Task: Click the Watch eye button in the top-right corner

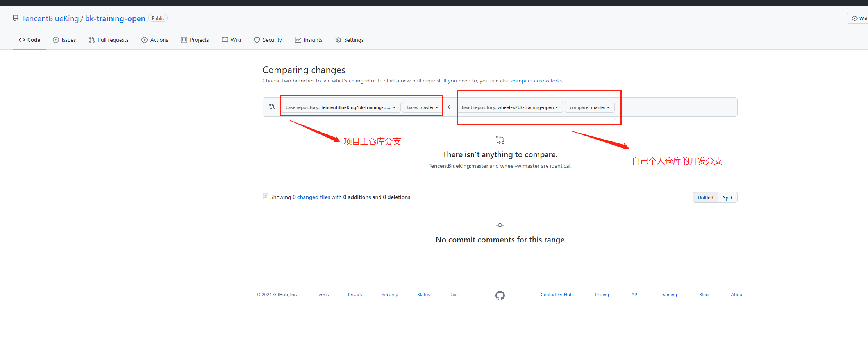Action: point(858,18)
